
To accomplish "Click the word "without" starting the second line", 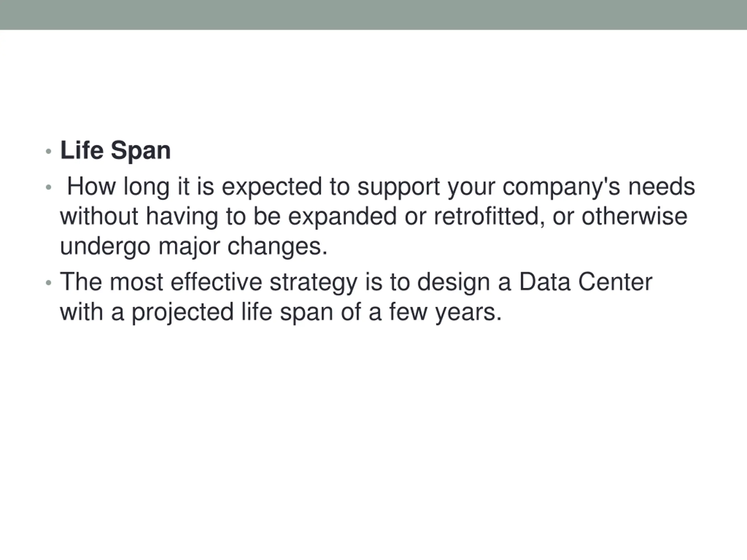I will [99, 216].
